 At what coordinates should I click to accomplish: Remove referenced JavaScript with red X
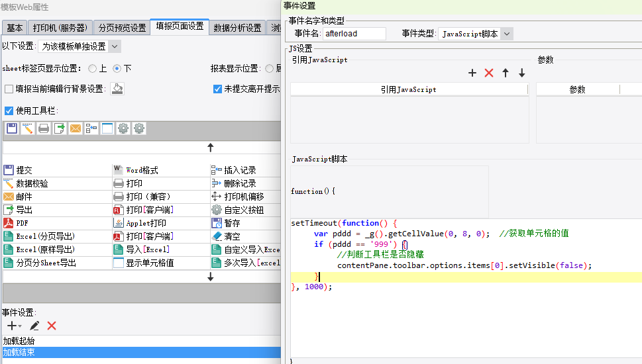coord(489,73)
